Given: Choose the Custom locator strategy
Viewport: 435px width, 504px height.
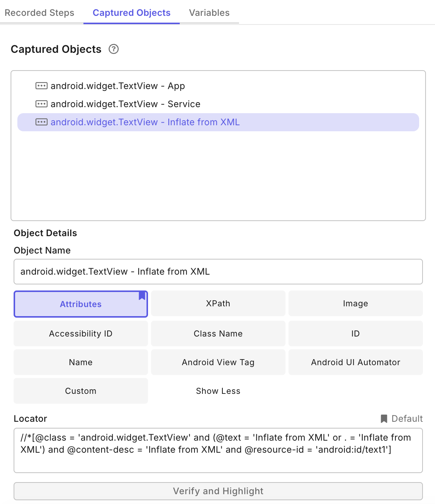Looking at the screenshot, I should click(x=80, y=391).
